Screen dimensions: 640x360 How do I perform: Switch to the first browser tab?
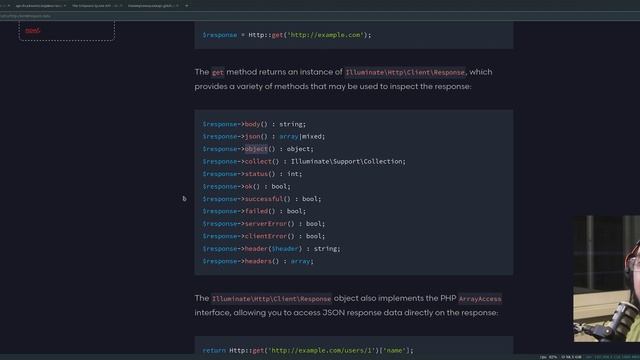39,6
